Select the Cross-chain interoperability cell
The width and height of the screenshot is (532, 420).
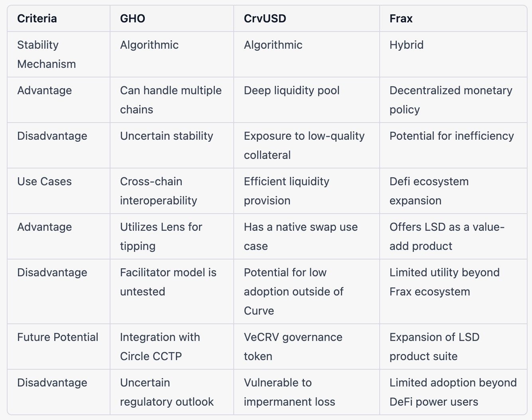coord(159,191)
